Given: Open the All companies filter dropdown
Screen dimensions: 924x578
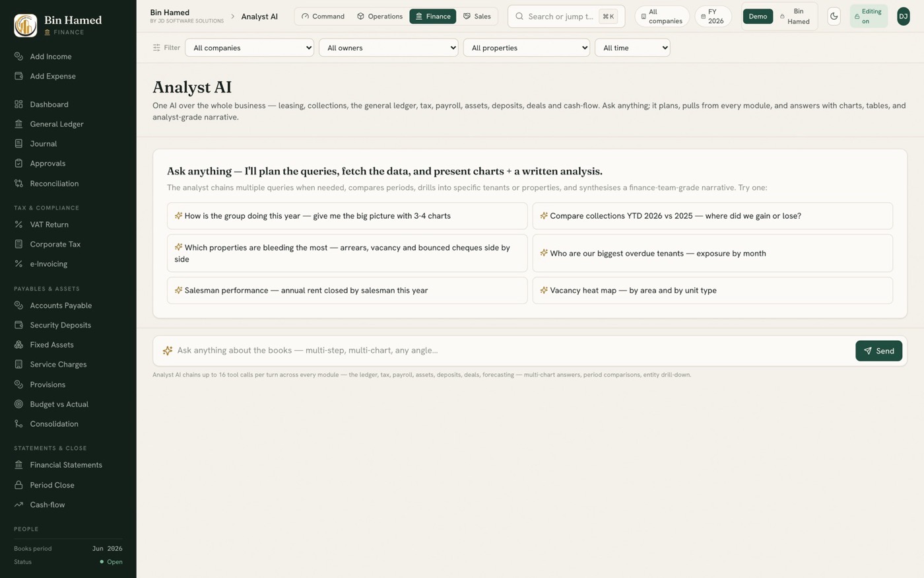Looking at the screenshot, I should point(249,48).
